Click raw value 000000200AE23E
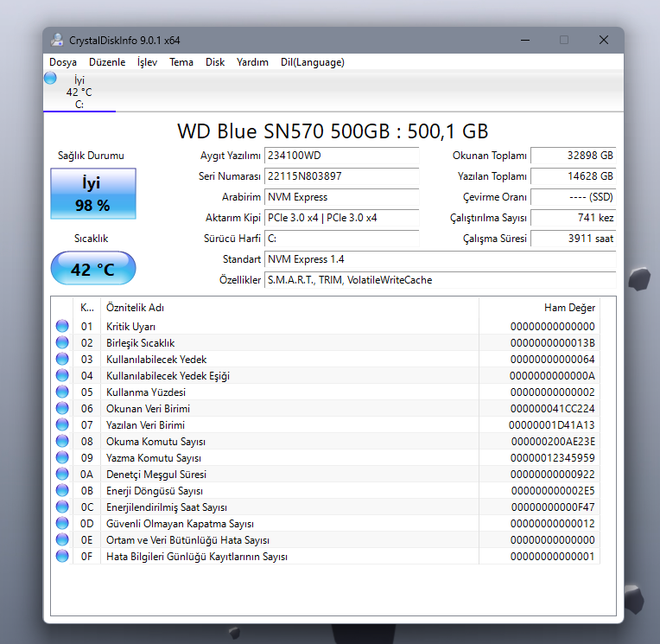 (553, 442)
